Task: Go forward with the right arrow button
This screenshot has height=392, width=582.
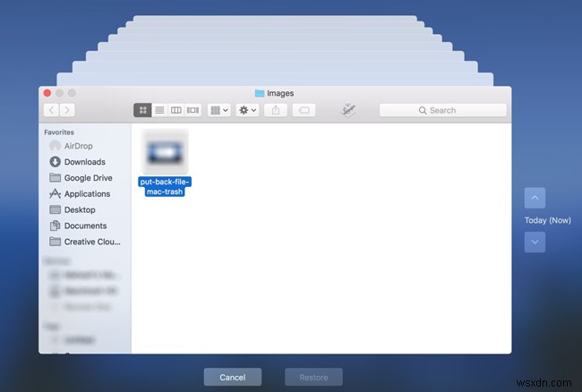Action: click(67, 110)
